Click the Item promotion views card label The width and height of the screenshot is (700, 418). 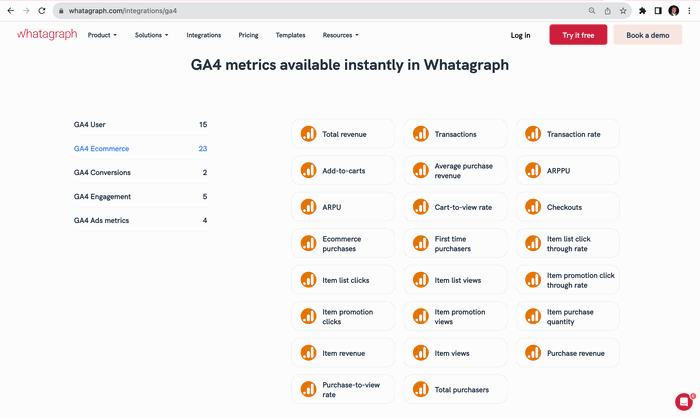(x=460, y=317)
